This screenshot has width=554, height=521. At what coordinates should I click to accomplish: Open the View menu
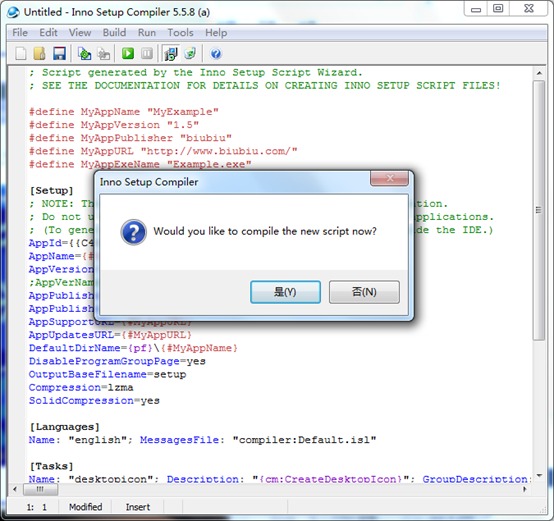click(80, 33)
